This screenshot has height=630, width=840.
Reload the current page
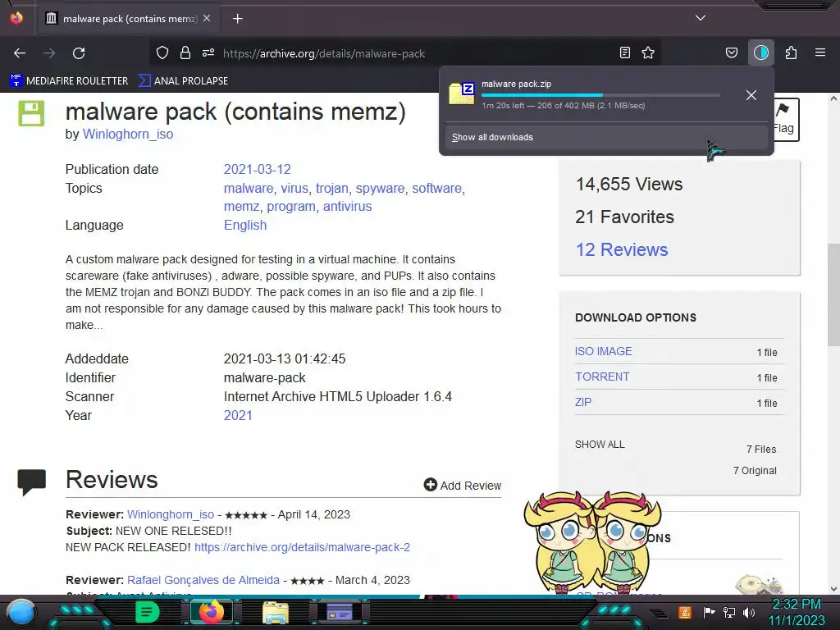pos(79,53)
